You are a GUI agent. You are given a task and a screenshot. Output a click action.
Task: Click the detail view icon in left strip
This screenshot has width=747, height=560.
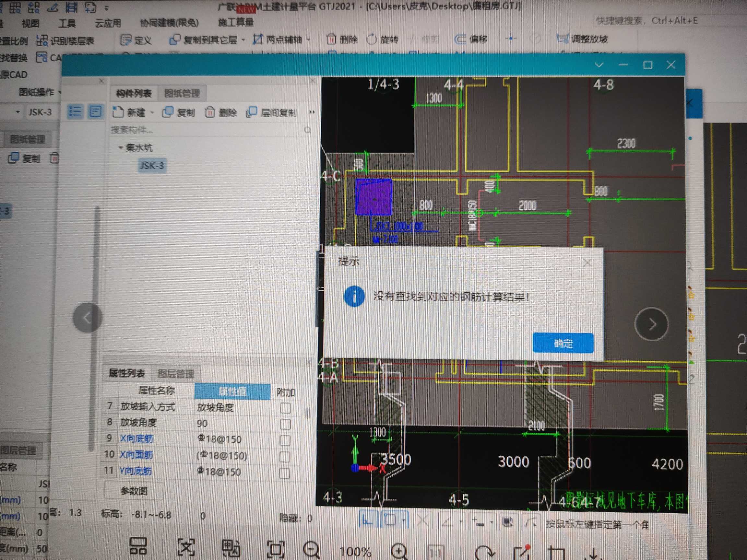pyautogui.click(x=95, y=111)
